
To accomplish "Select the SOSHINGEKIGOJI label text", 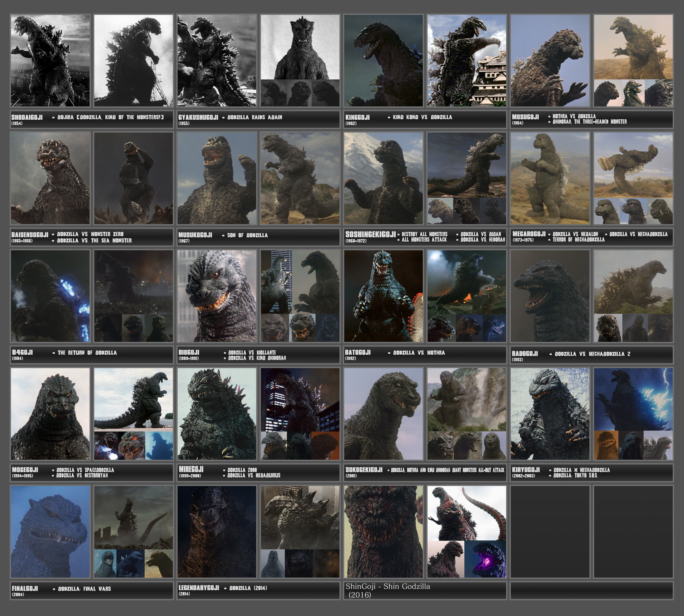I will pyautogui.click(x=371, y=234).
